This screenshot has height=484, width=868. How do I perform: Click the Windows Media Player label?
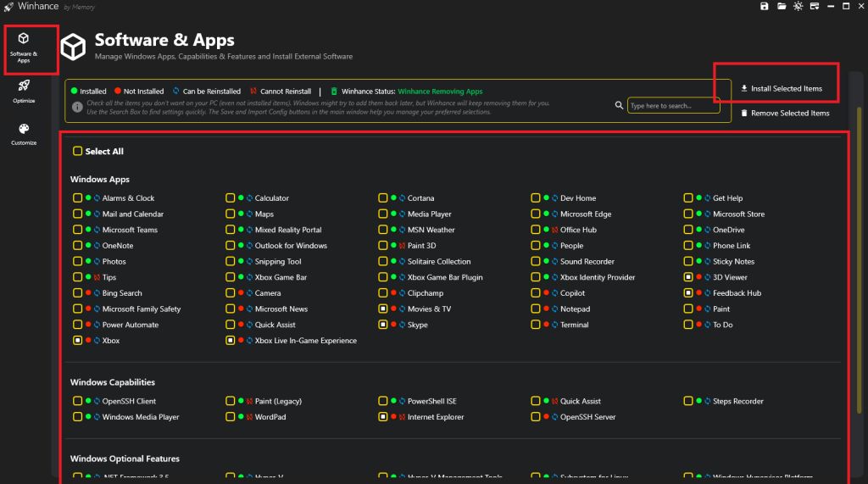141,417
